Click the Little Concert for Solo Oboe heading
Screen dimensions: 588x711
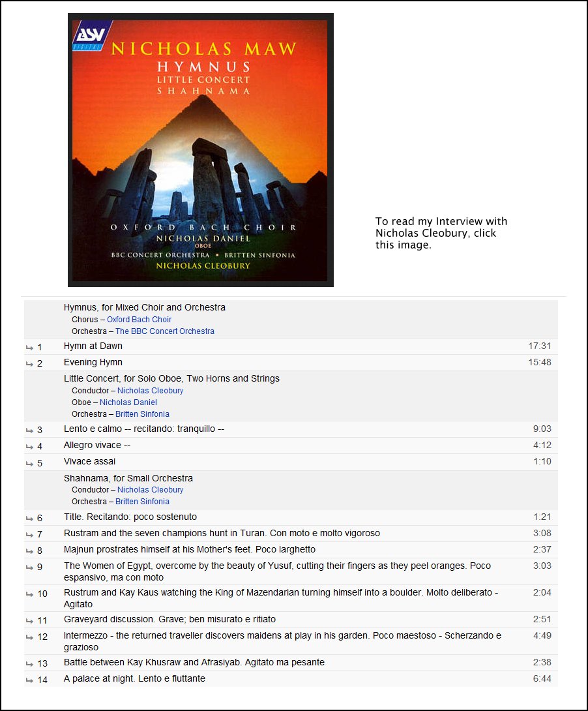[x=171, y=378]
